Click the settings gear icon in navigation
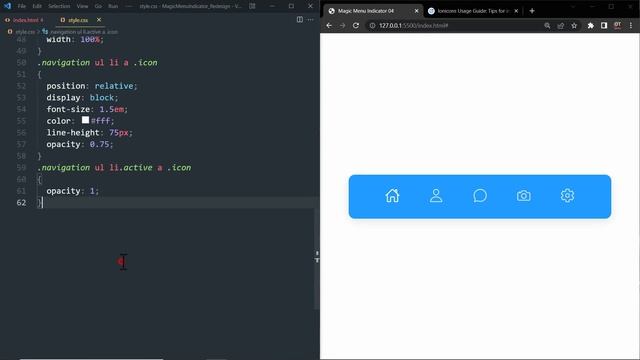This screenshot has width=640, height=360. (x=567, y=196)
